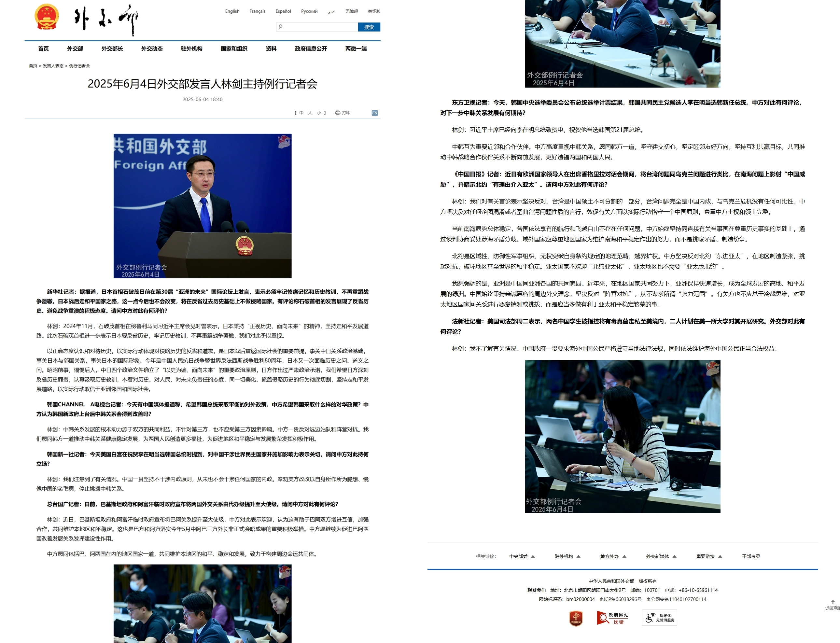The width and height of the screenshot is (840, 643).
Task: Switch the site language to English
Action: (x=232, y=11)
